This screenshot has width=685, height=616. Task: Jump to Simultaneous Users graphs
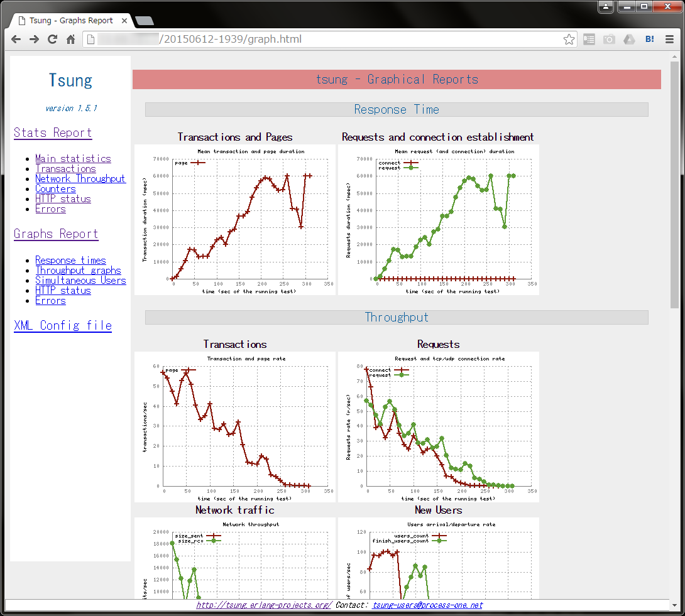[80, 281]
